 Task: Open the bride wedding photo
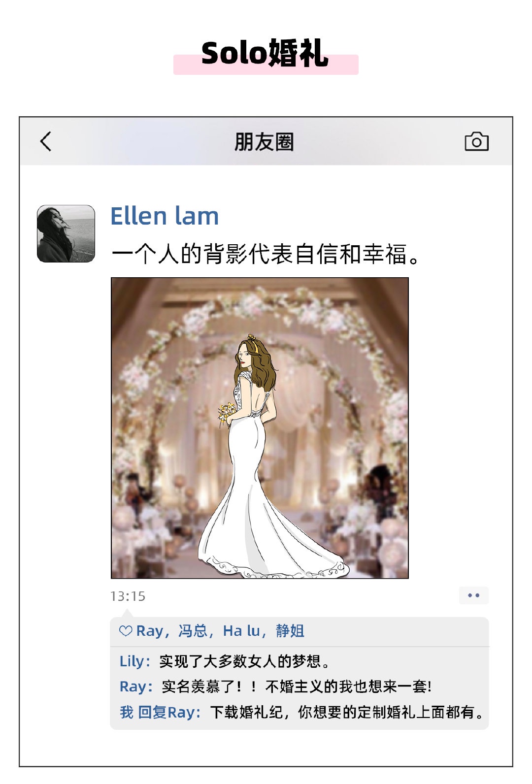click(260, 428)
